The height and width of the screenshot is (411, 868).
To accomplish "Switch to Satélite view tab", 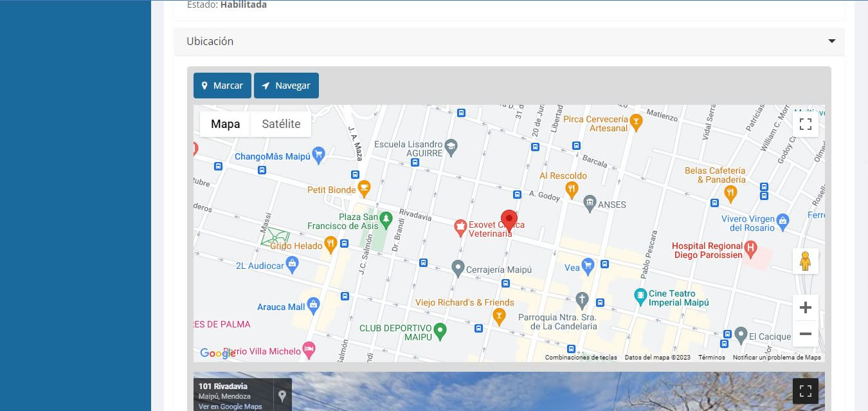I will (281, 124).
